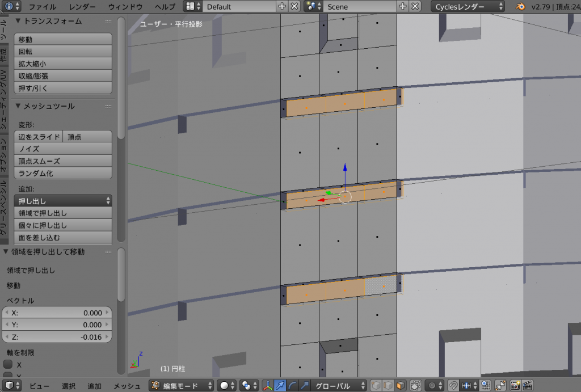Toggle the snap magnet icon

(x=453, y=386)
